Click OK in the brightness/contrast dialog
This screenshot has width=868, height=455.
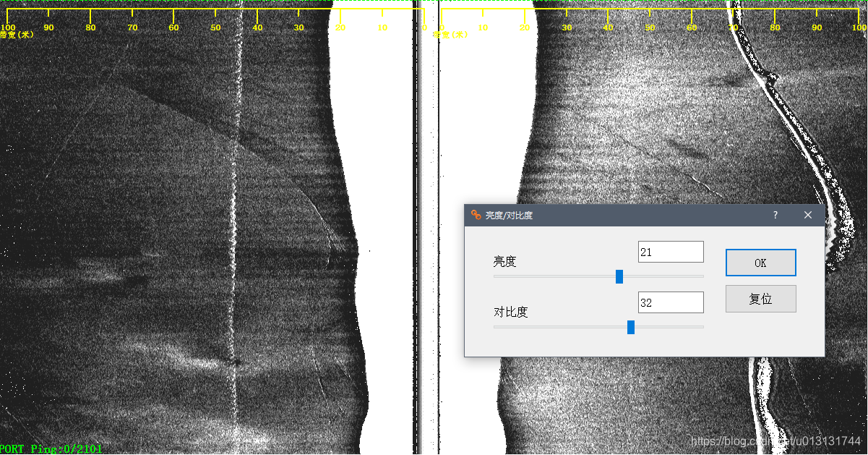[760, 263]
